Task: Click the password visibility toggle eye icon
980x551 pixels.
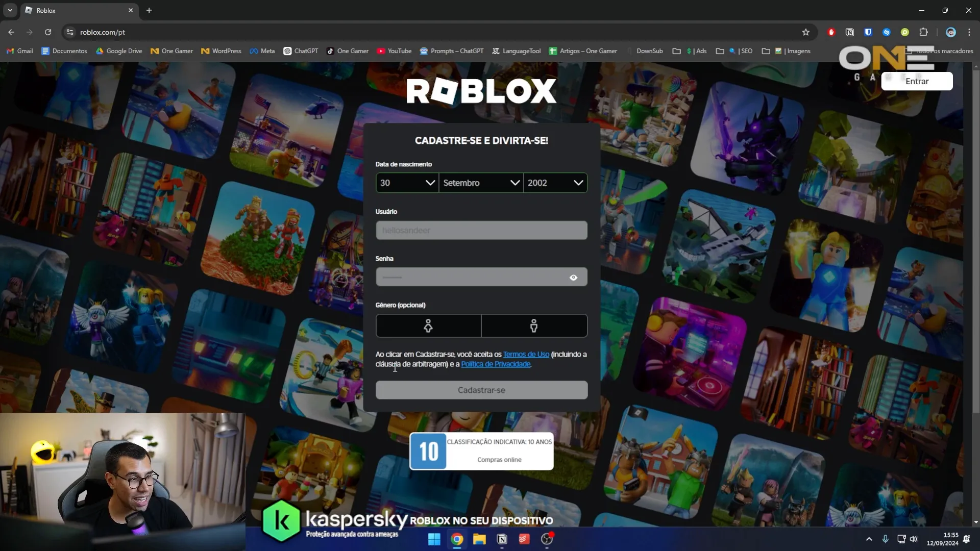Action: click(574, 277)
